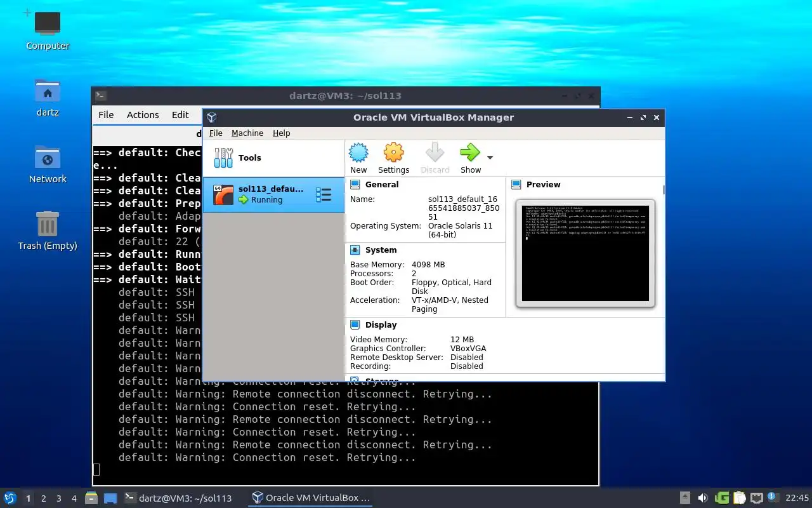Viewport: 812px width, 508px height.
Task: Open the File menu in VirtualBox
Action: coord(216,133)
